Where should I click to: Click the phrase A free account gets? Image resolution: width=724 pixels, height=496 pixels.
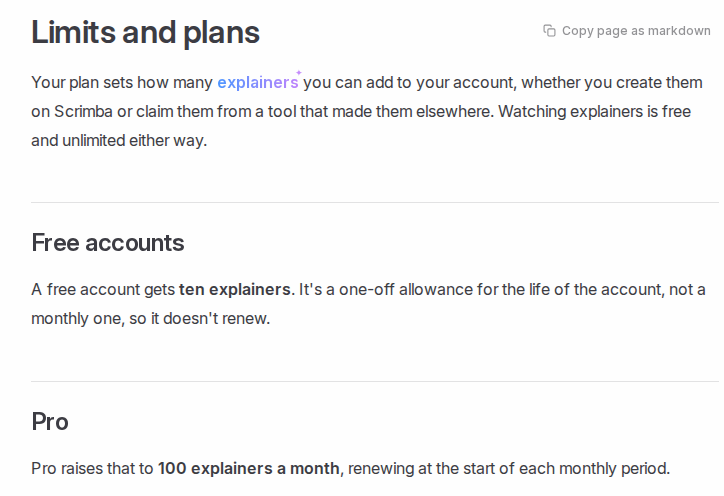click(x=103, y=289)
